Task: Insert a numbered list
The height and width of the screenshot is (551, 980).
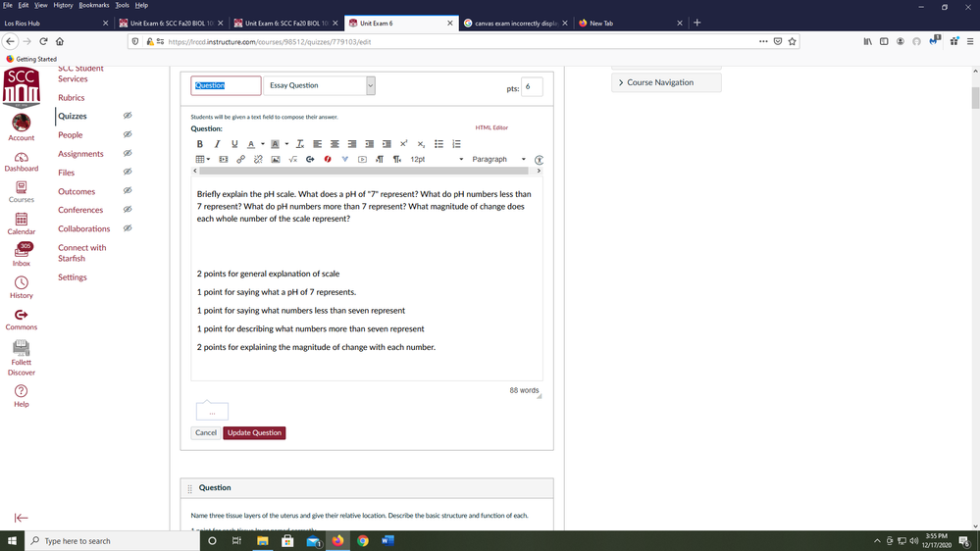Action: (x=456, y=144)
